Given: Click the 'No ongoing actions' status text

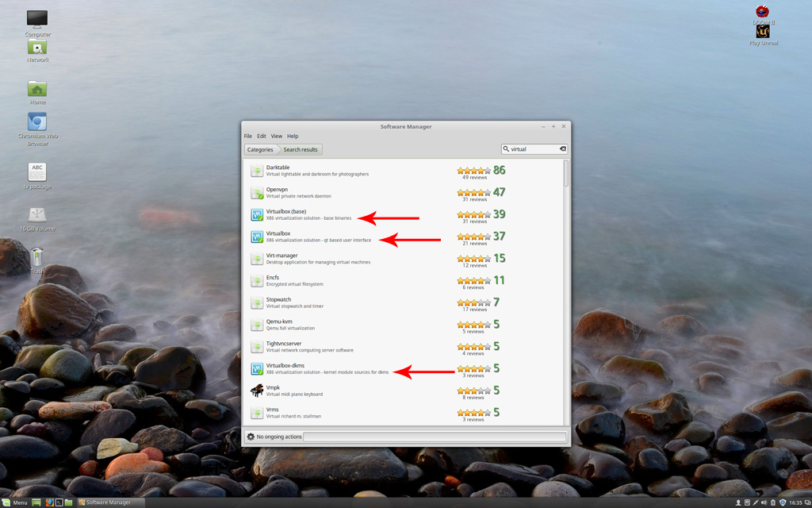Looking at the screenshot, I should pyautogui.click(x=279, y=437).
